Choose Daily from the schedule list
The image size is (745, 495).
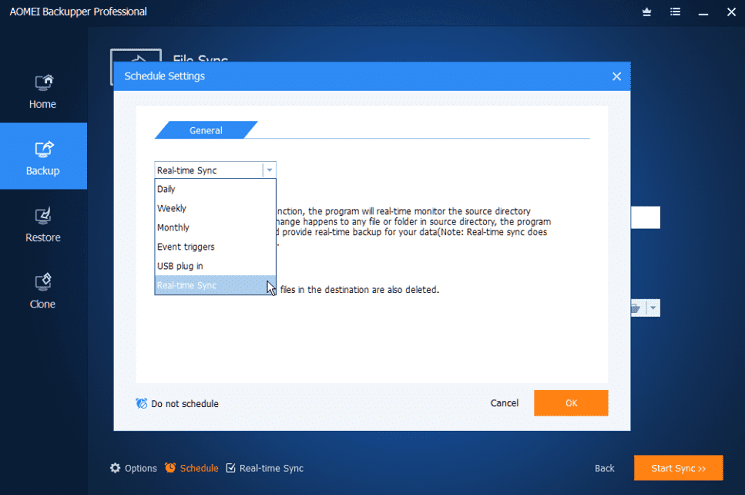pos(215,189)
